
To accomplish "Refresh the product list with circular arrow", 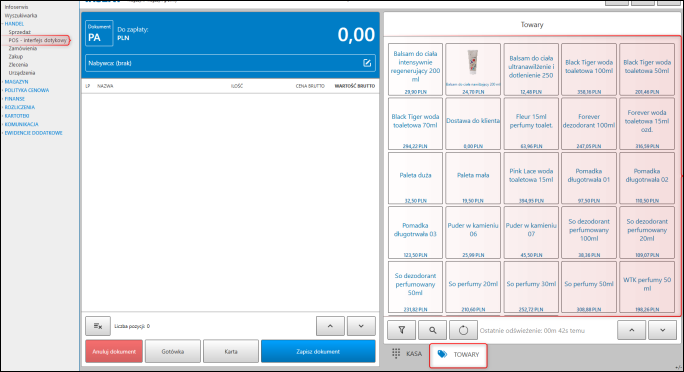I will click(463, 330).
